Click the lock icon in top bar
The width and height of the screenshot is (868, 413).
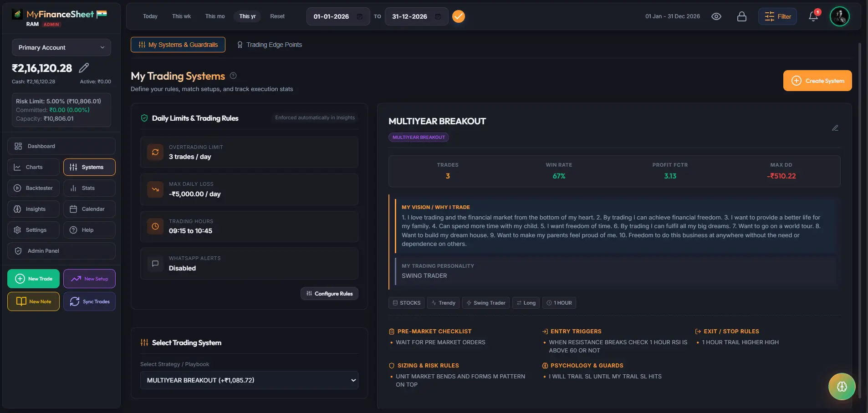click(x=742, y=16)
